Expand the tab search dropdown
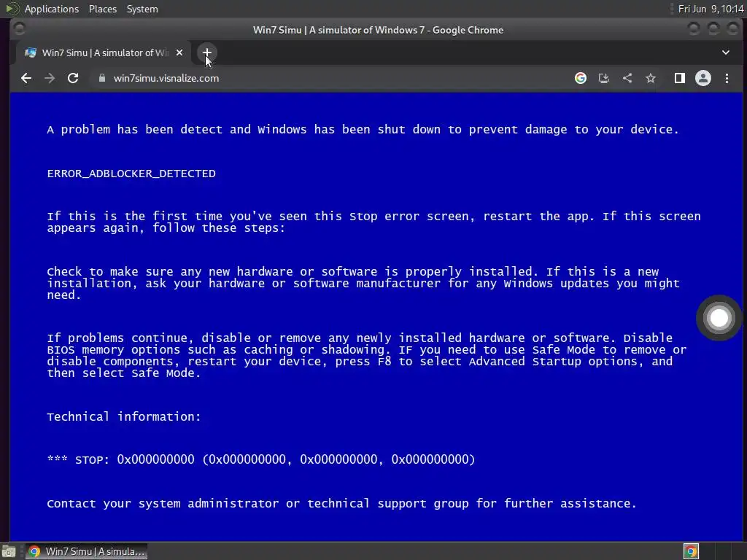This screenshot has width=747, height=560. coord(726,52)
